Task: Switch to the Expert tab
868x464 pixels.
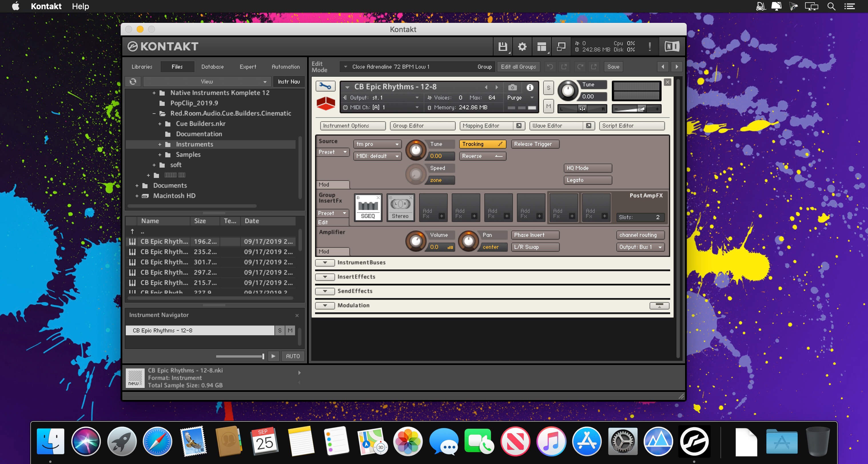Action: point(248,67)
